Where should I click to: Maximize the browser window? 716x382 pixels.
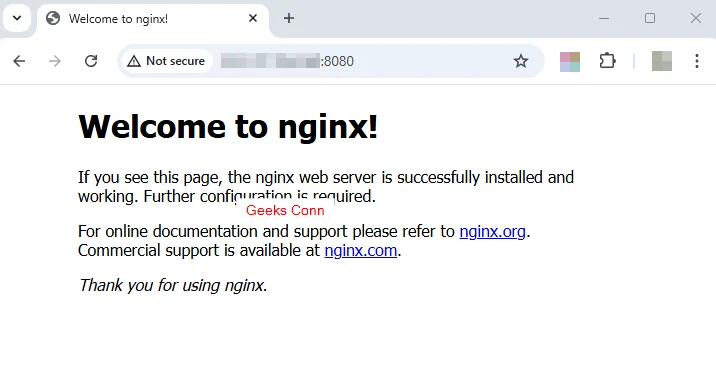tap(650, 18)
